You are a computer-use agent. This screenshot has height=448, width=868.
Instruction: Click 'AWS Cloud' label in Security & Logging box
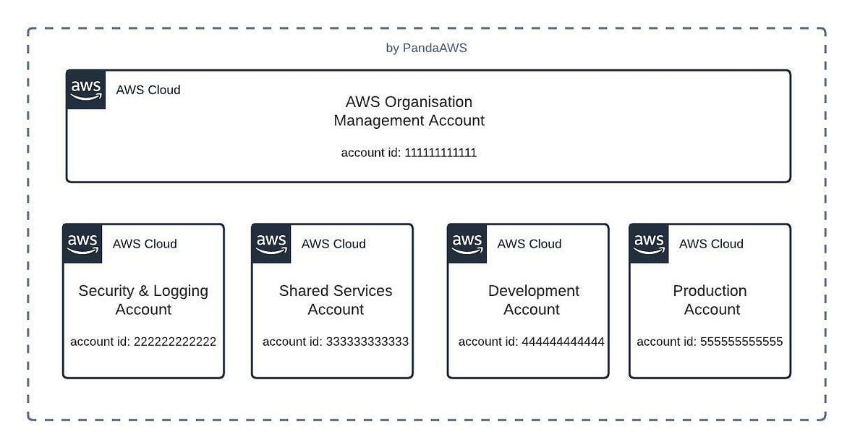pyautogui.click(x=145, y=244)
